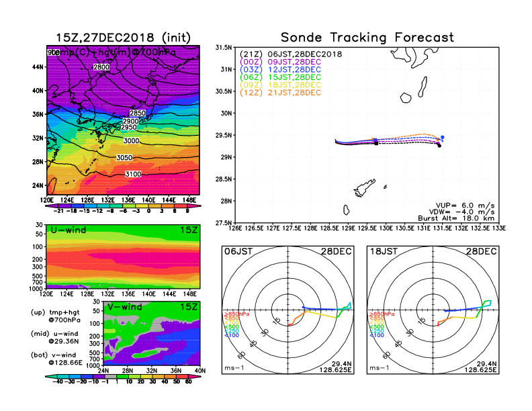Click the "VUP= 6.0 m/s" value
This screenshot has height=411, width=532.
point(465,205)
